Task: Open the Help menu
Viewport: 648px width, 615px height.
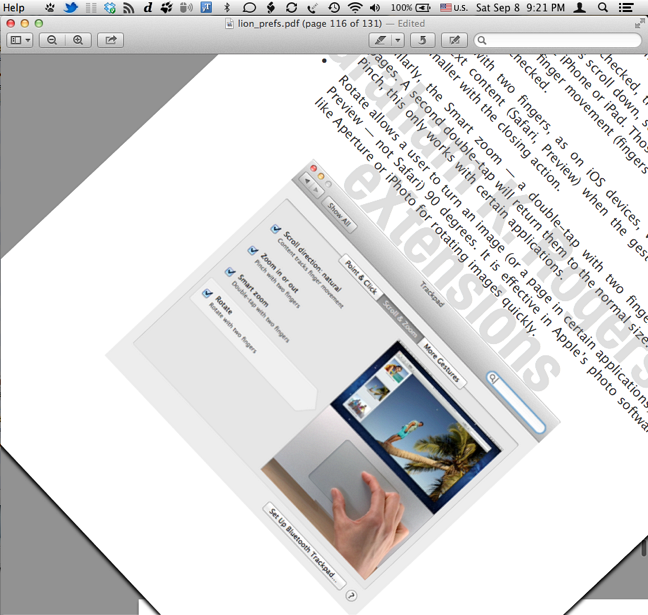Action: (14, 7)
